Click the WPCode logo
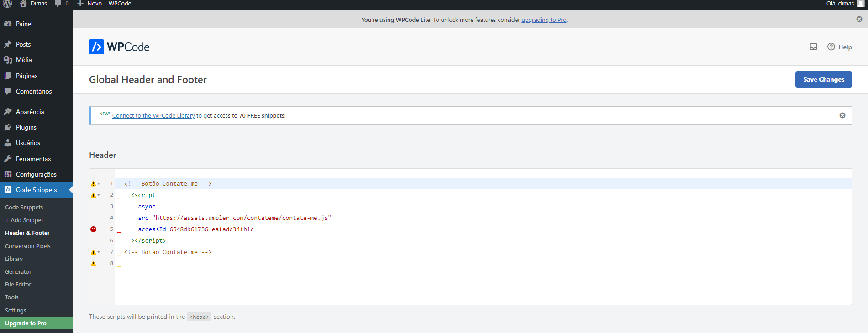This screenshot has height=333, width=868. 119,47
